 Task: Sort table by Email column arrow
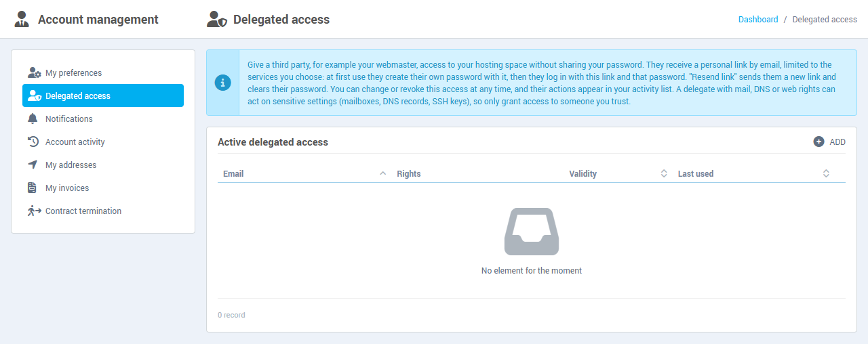coord(383,174)
